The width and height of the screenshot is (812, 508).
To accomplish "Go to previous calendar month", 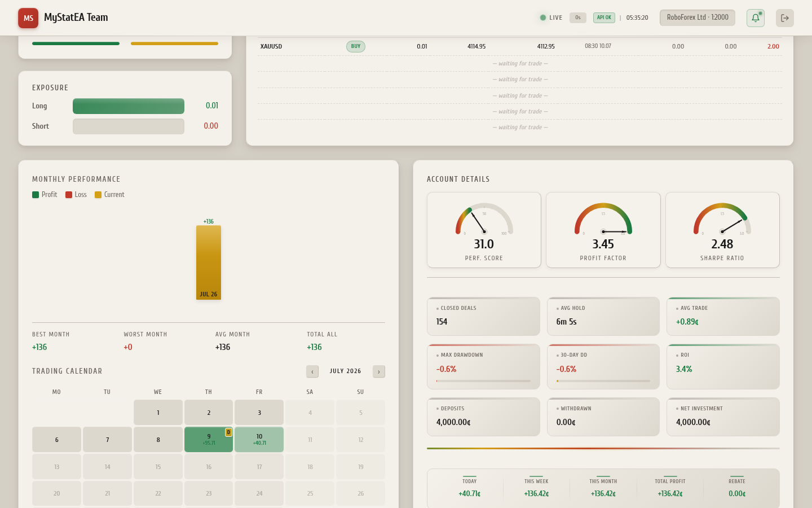I will click(x=312, y=371).
